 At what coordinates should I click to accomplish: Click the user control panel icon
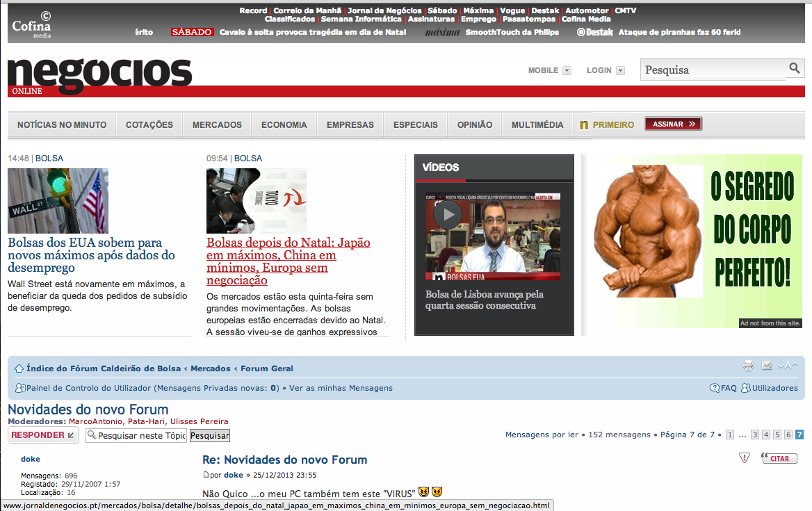coord(20,388)
